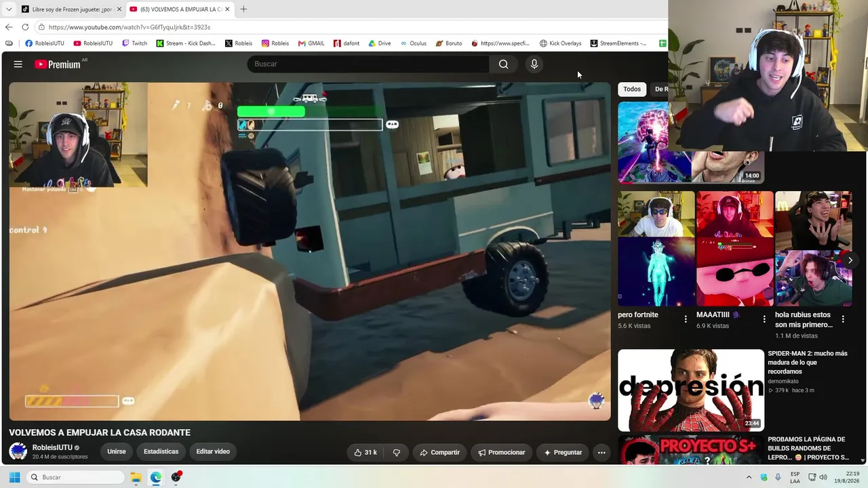Reload the page with the refresh icon
The width and height of the screenshot is (868, 488).
coord(25,27)
